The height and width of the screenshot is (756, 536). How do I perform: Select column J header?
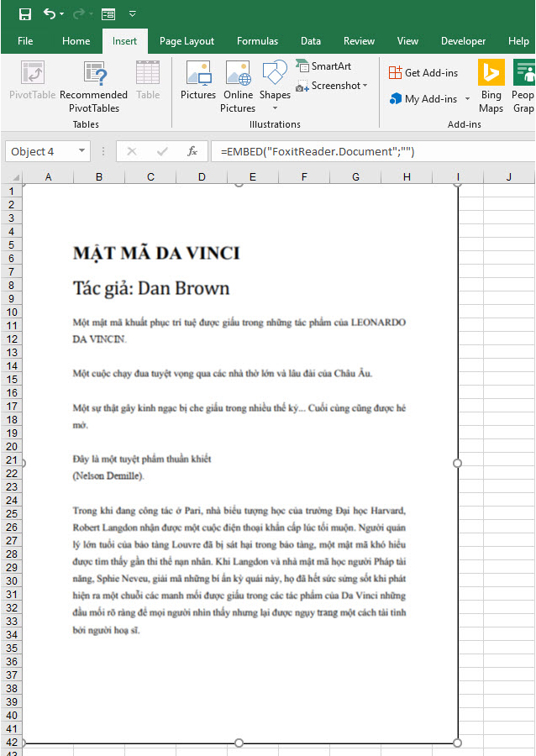(x=509, y=177)
